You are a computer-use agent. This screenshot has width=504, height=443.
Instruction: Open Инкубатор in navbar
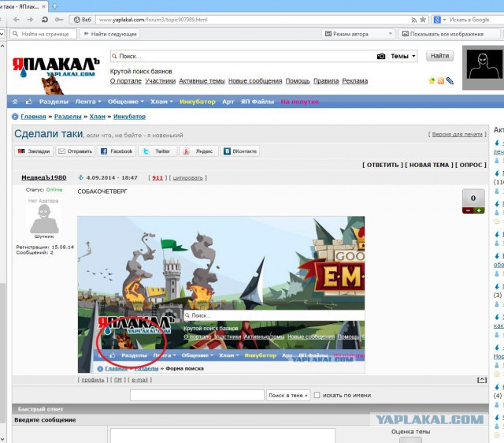[x=198, y=102]
